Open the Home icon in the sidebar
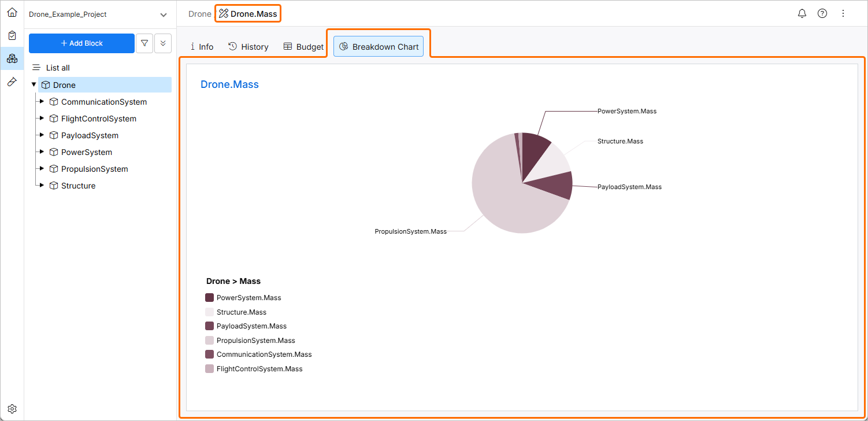Image resolution: width=868 pixels, height=421 pixels. tap(12, 12)
